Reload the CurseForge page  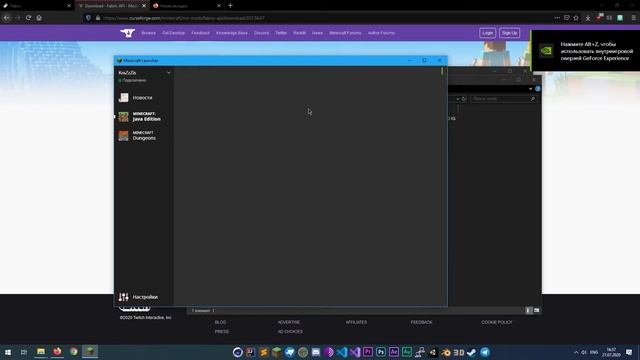coord(28,18)
